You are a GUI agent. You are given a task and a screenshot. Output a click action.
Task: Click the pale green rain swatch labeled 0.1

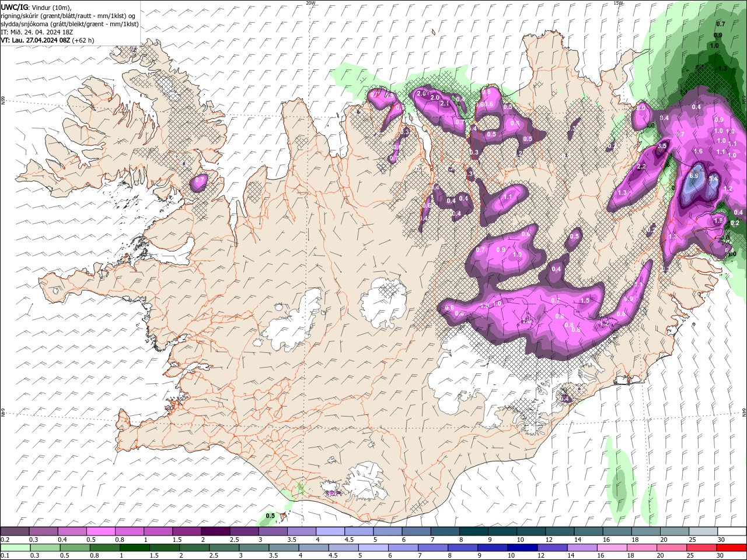(x=15, y=547)
